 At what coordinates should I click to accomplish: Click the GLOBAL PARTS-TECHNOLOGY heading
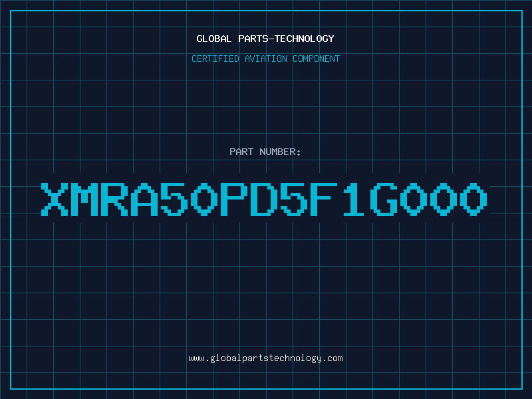265,39
